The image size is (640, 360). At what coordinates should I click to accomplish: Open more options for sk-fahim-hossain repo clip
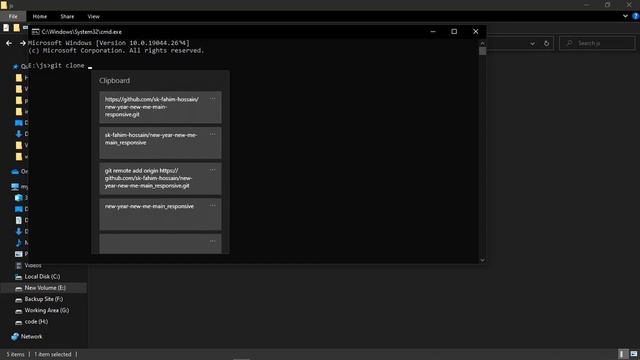tap(212, 134)
